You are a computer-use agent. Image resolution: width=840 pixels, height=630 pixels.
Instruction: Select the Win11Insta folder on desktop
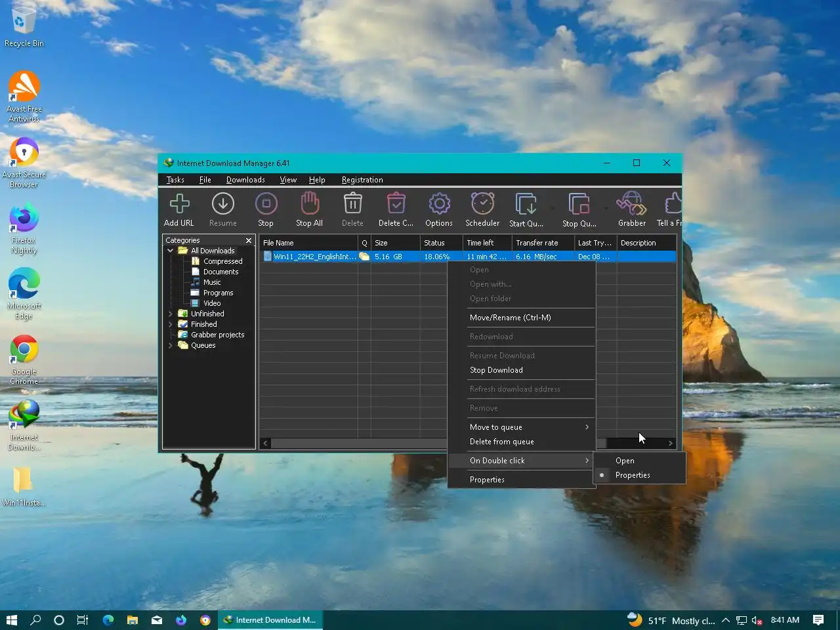pyautogui.click(x=24, y=486)
